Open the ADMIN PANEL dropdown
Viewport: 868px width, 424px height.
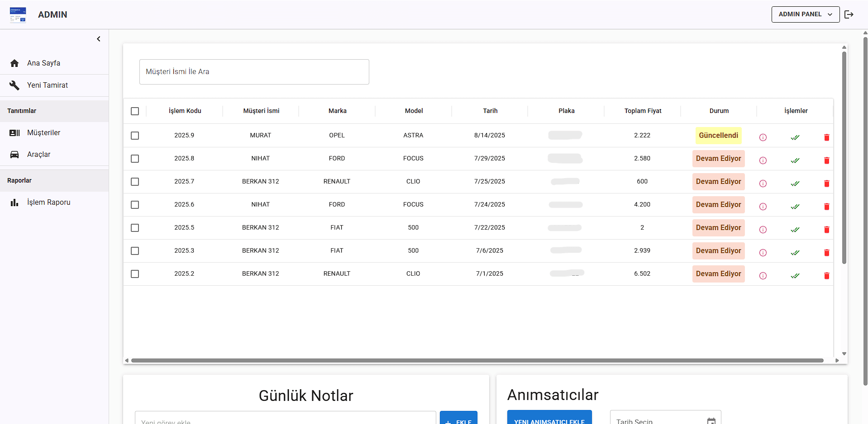[805, 14]
